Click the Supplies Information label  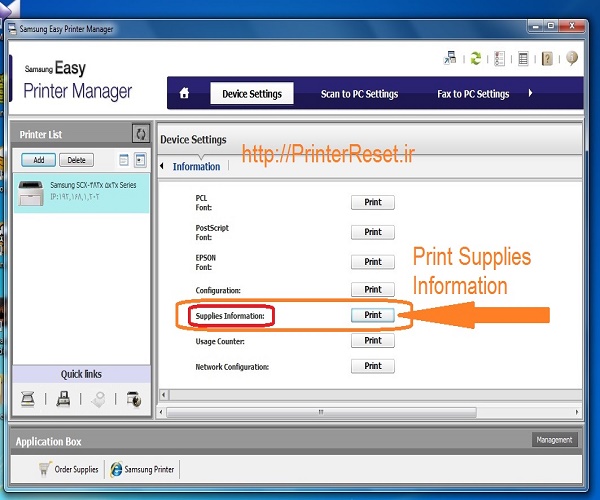[230, 316]
